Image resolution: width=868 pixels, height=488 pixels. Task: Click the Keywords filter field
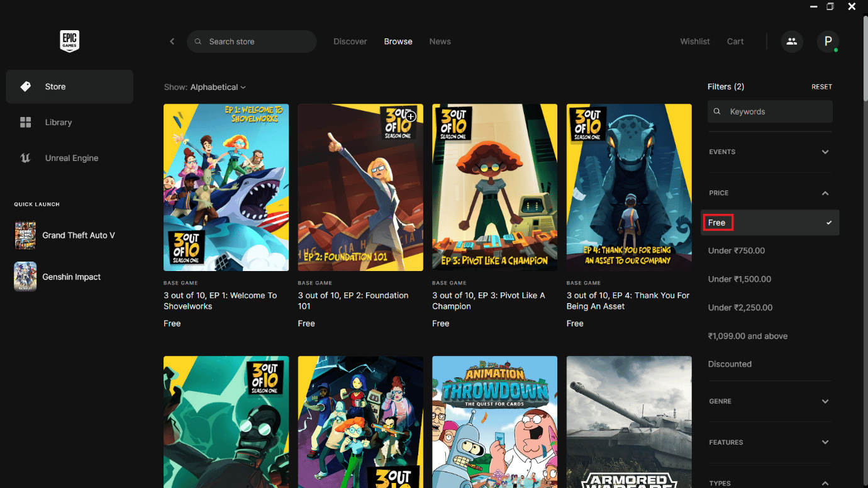click(770, 112)
